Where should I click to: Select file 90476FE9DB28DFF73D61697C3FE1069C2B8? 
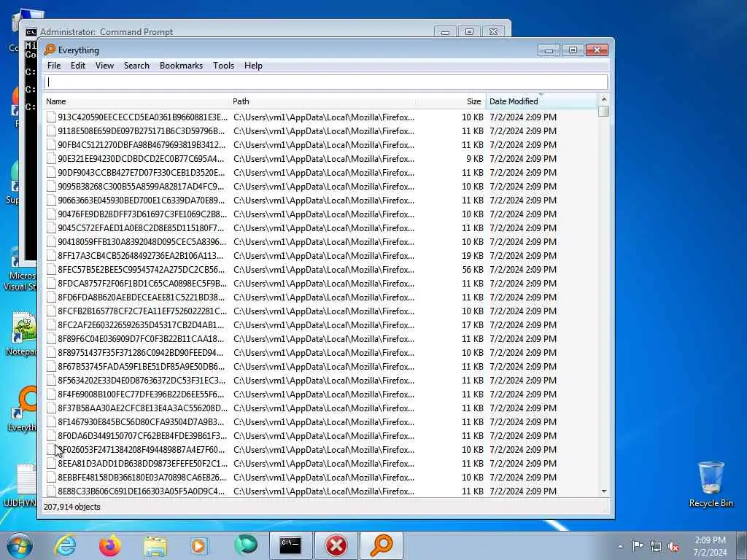tap(142, 214)
